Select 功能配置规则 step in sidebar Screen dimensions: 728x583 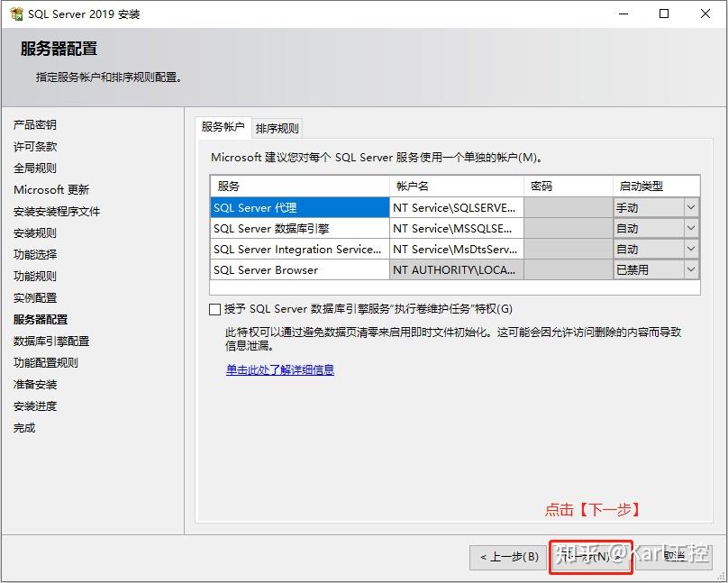tap(45, 362)
